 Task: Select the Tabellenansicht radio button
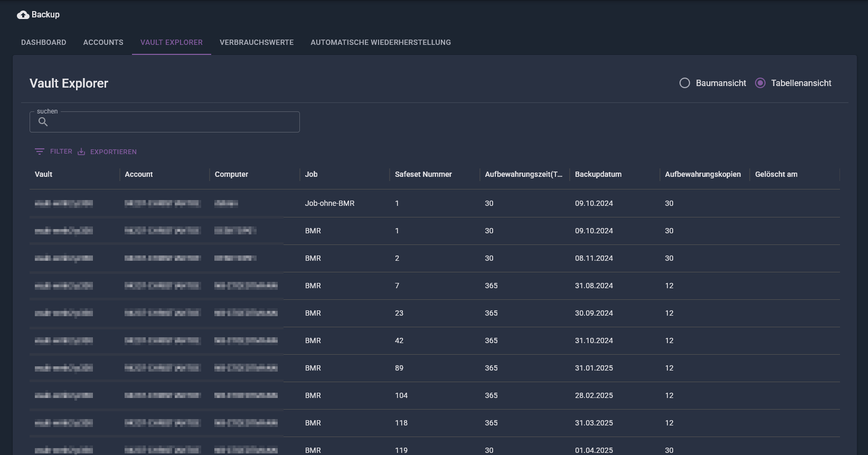760,83
